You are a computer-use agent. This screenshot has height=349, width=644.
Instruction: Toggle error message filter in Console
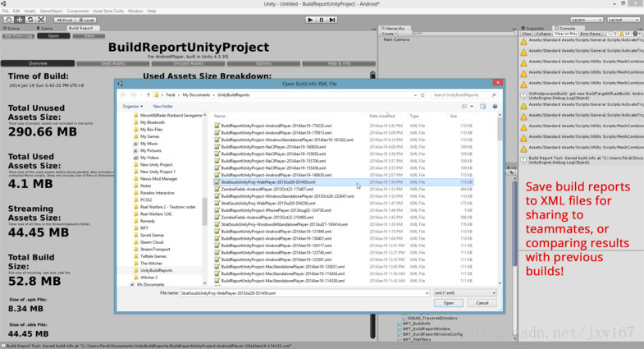tap(637, 34)
